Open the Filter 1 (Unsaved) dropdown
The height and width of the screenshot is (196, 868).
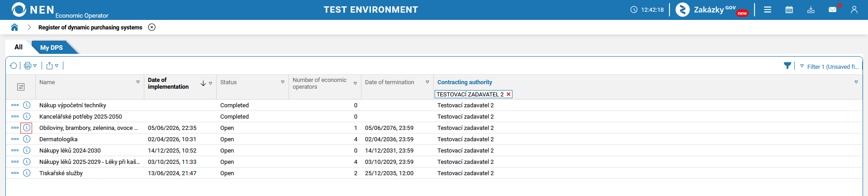tap(829, 67)
